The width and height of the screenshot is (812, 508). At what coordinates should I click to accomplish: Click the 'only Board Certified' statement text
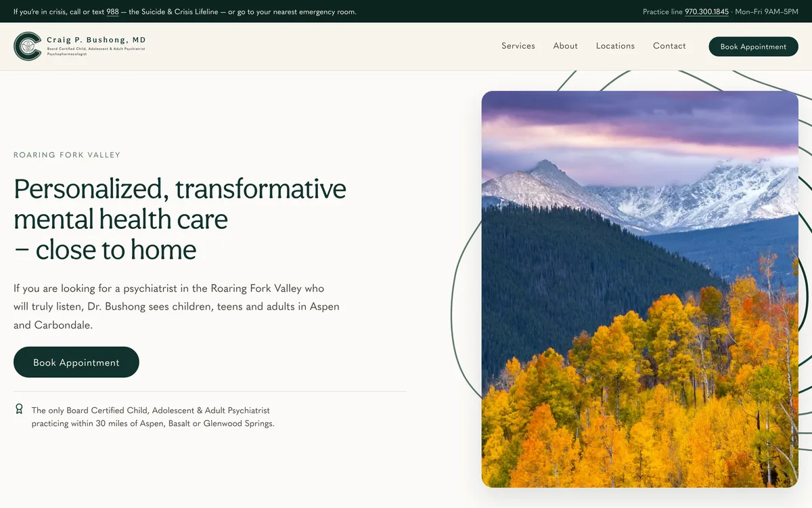point(153,417)
